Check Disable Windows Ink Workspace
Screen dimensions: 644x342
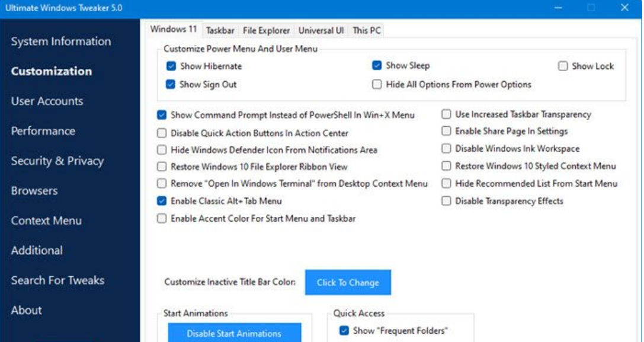click(x=446, y=148)
